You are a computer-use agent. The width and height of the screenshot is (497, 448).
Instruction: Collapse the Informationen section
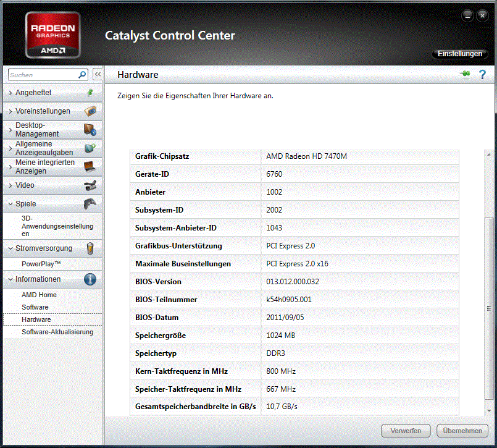pos(10,279)
